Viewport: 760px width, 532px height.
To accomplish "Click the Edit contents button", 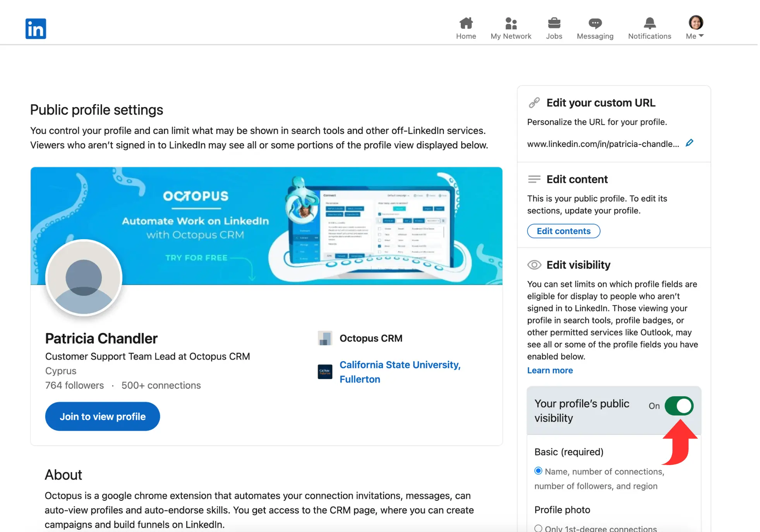I will click(563, 231).
